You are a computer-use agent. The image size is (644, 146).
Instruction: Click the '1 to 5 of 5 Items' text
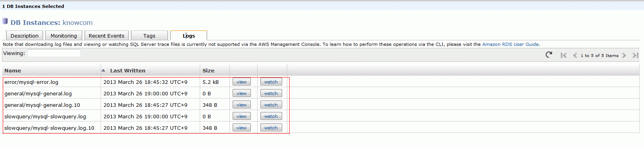click(x=600, y=55)
